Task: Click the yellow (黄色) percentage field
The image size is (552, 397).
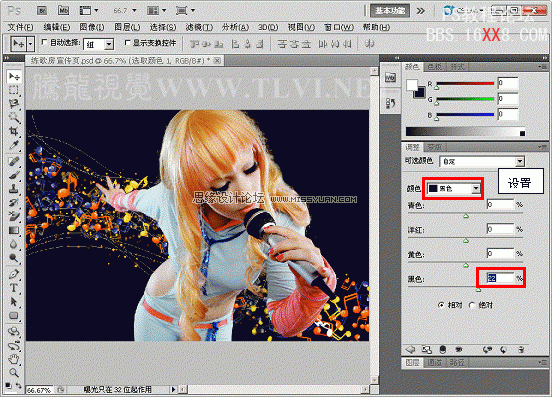Action: [x=500, y=253]
